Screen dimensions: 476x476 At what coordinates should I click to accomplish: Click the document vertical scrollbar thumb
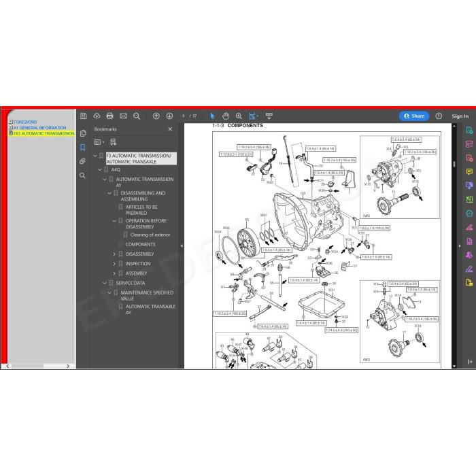[454, 164]
